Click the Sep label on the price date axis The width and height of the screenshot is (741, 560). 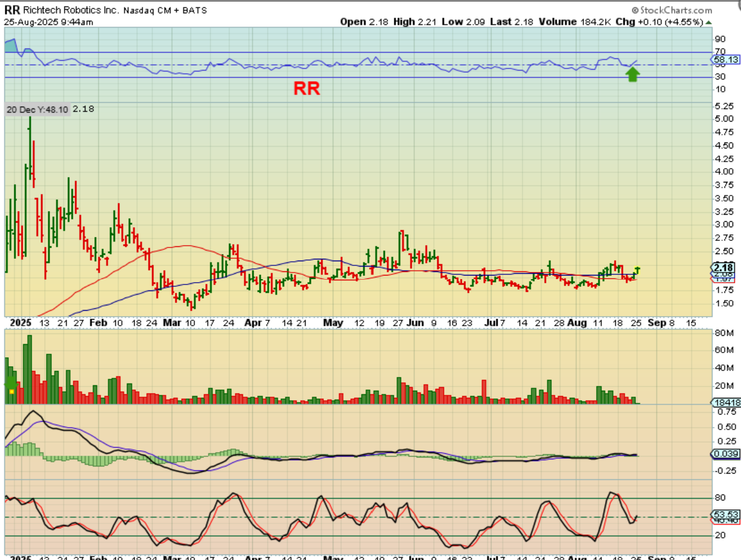656,323
